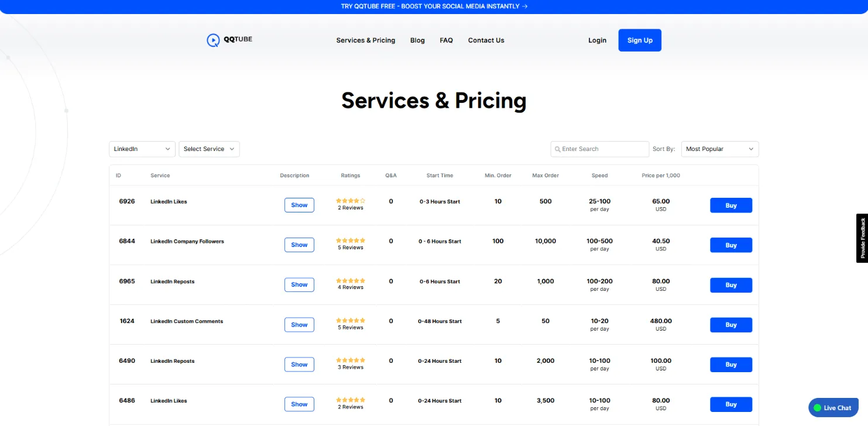This screenshot has height=426, width=868.
Task: Click the Enter Search input field
Action: tap(603, 149)
